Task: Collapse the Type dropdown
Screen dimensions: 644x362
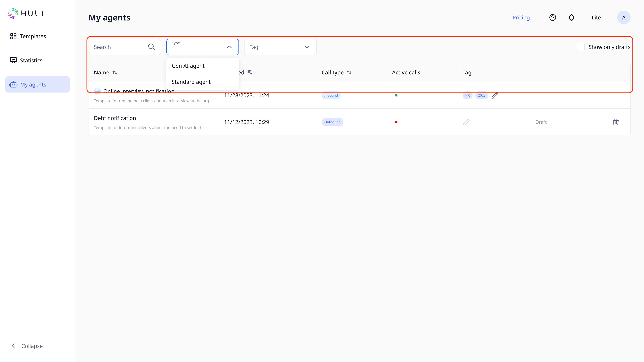Action: pyautogui.click(x=229, y=47)
